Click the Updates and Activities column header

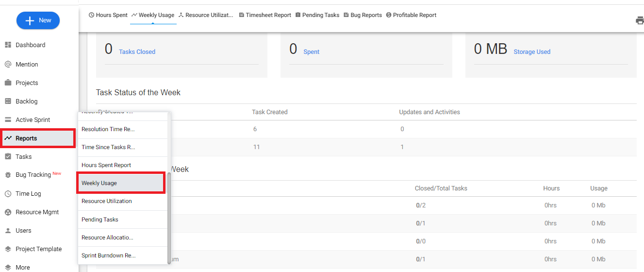point(429,112)
